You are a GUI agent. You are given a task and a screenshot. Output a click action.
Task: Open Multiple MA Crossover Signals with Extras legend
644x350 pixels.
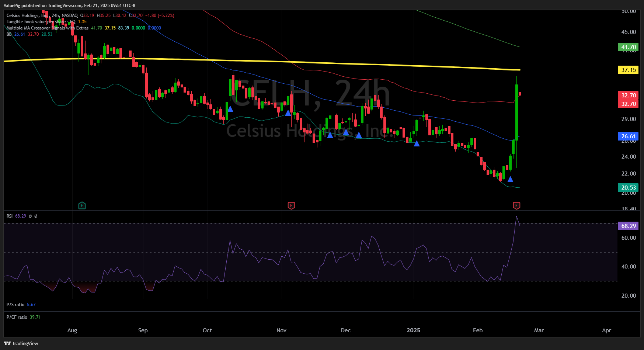tap(48, 28)
